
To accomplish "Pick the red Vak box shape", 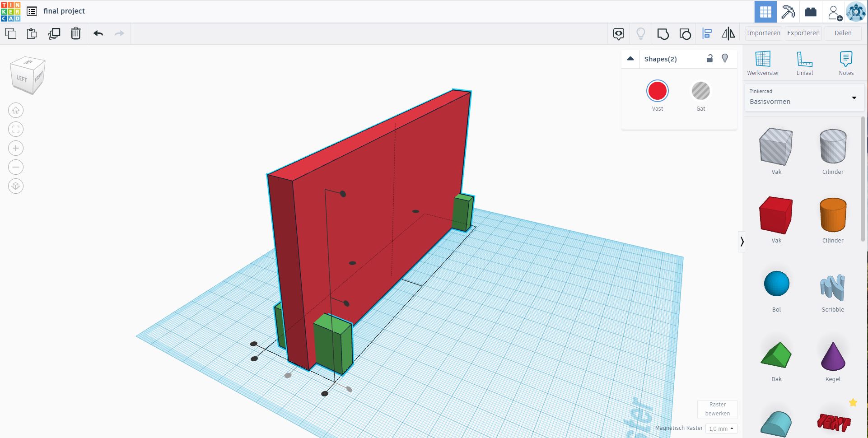I will click(776, 215).
